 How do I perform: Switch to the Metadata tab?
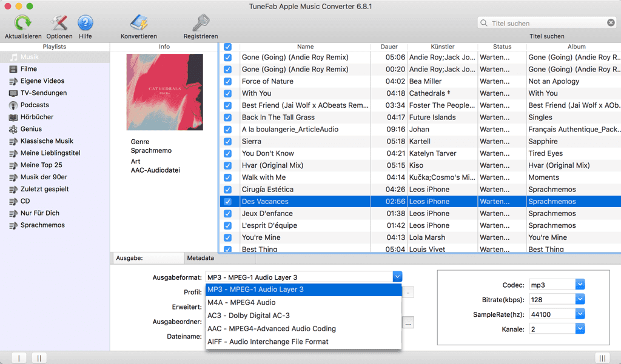[x=220, y=258]
